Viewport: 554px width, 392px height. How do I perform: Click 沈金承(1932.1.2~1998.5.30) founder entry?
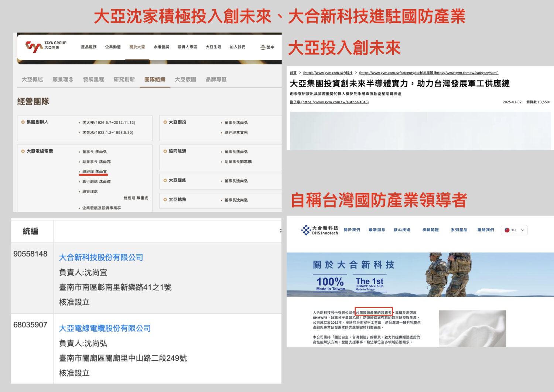108,133
